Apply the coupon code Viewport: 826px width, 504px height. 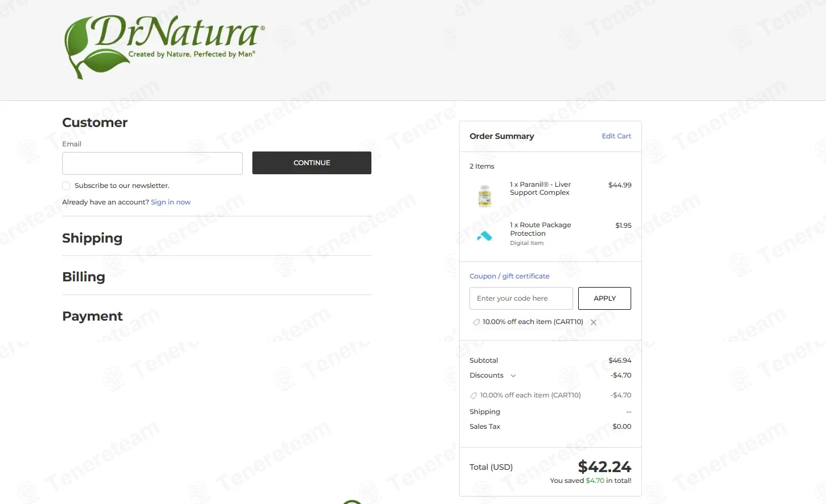click(604, 298)
